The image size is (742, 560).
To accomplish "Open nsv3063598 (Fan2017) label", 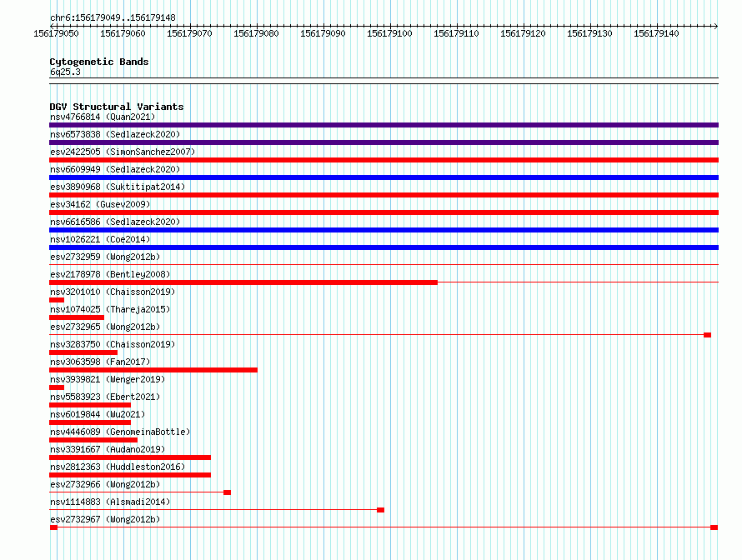I will pos(100,362).
